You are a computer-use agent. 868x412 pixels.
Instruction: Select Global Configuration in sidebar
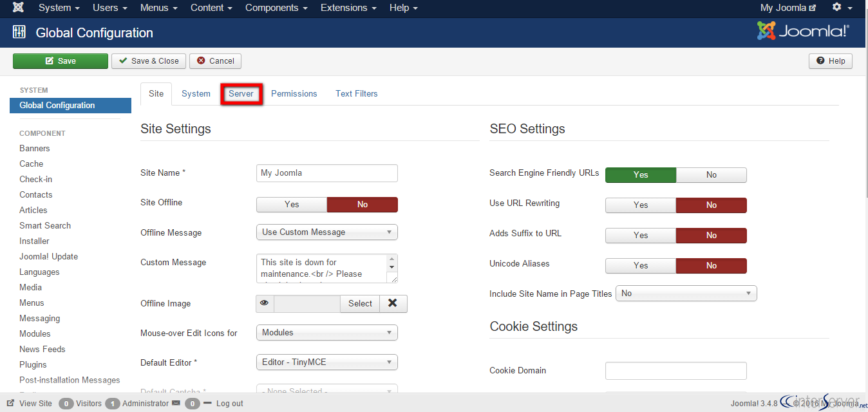tap(70, 106)
